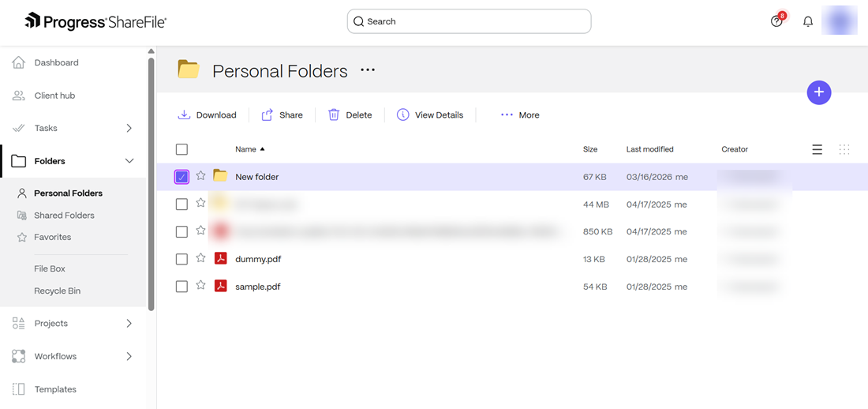868x409 pixels.
Task: Open Favorites in sidebar
Action: pos(53,237)
